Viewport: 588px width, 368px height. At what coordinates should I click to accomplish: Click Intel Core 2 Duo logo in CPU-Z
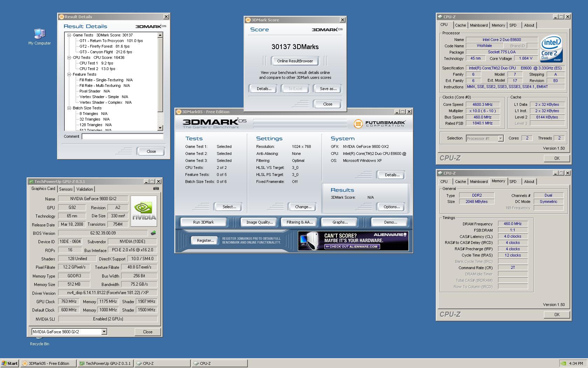click(551, 48)
